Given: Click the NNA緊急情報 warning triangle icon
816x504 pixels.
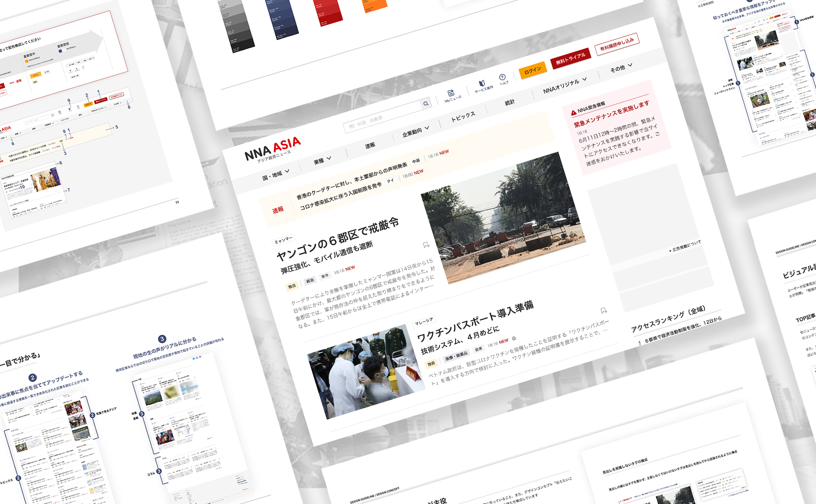Looking at the screenshot, I should click(573, 113).
